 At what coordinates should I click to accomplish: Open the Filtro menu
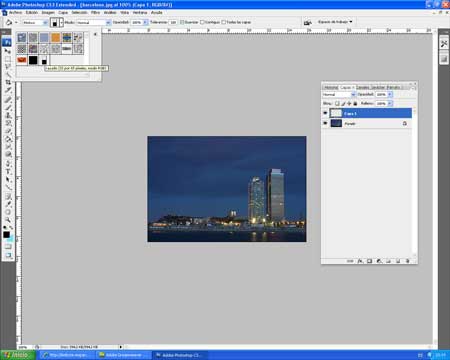[95, 12]
